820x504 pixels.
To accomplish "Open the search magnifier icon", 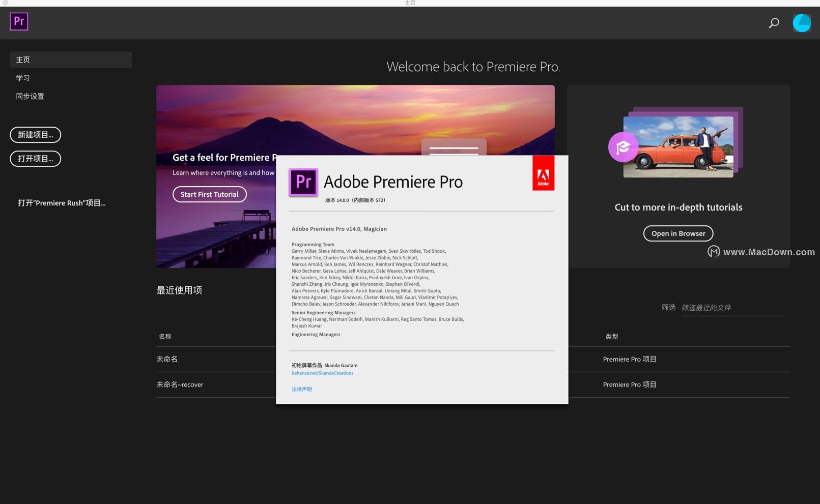I will [774, 23].
